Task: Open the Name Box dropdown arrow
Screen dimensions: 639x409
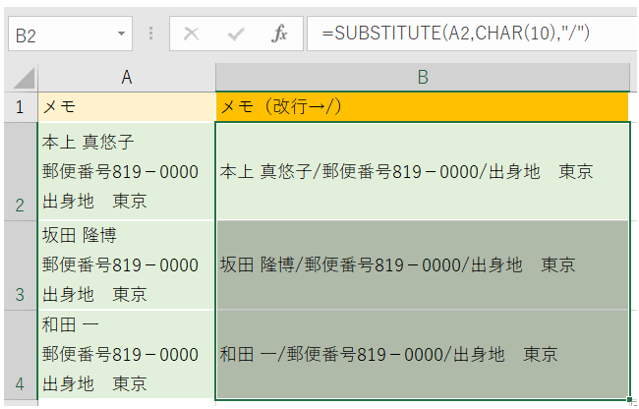Action: [121, 34]
